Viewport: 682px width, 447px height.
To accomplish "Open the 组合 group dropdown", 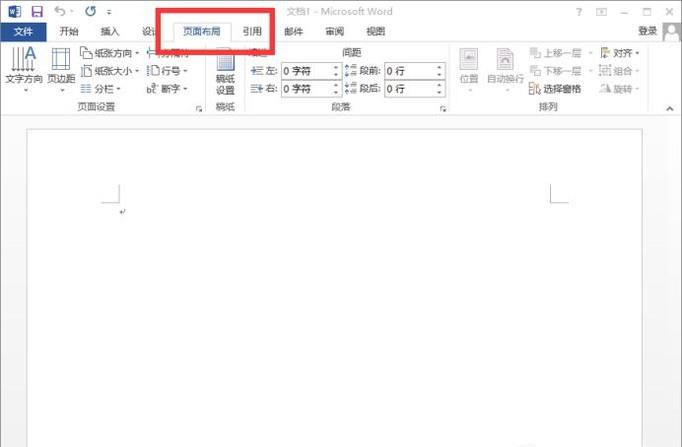I will 619,71.
